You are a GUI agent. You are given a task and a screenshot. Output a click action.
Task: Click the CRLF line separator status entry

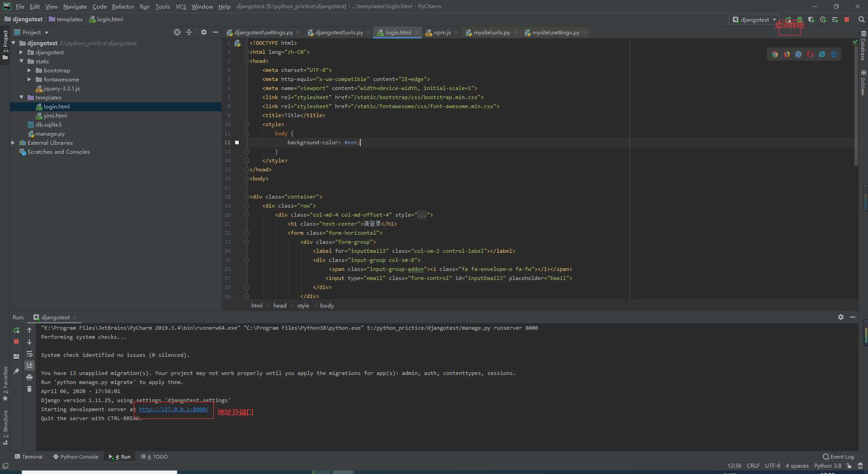[753, 466]
